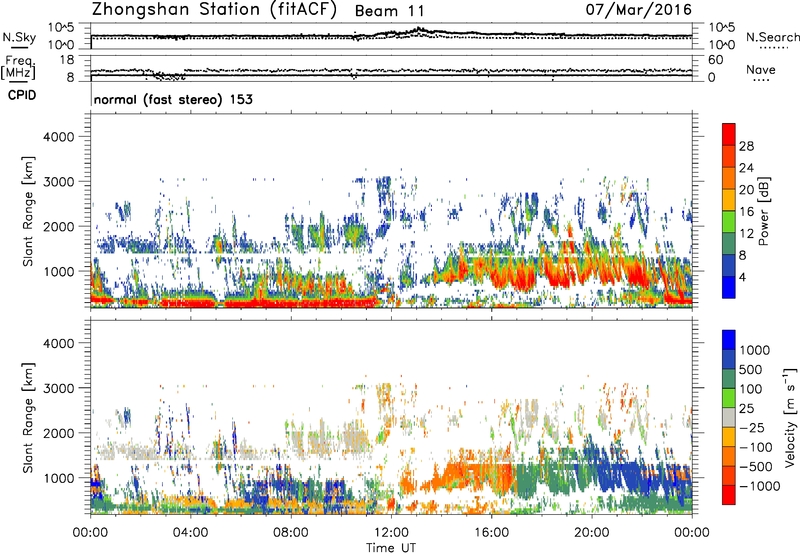Viewport: 800px width, 554px height.
Task: Click the Time UT axis title
Action: click(391, 547)
